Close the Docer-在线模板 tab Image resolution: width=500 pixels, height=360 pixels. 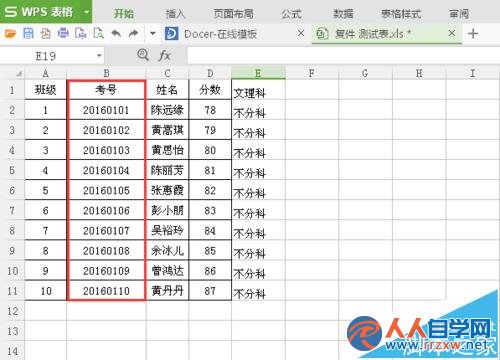(x=301, y=33)
